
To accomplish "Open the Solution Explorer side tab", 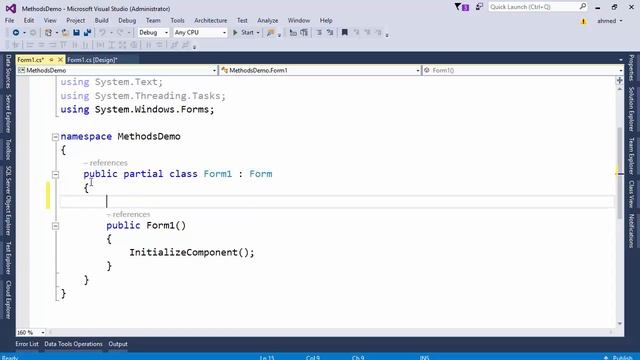I will pyautogui.click(x=631, y=109).
